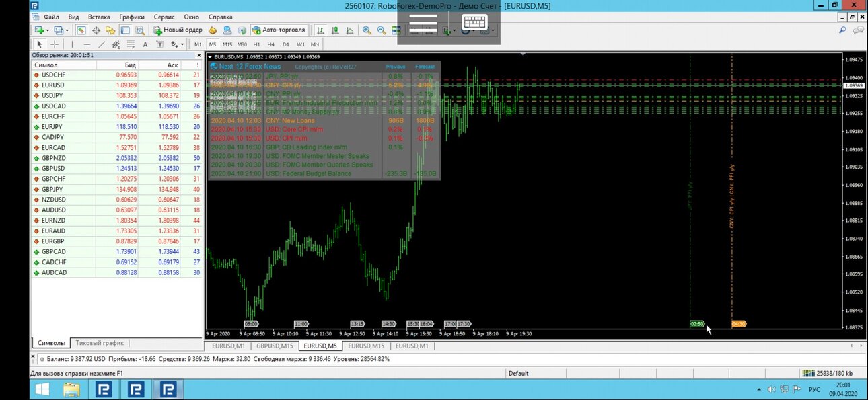The width and height of the screenshot is (868, 400).
Task: Open the Profiles toolbar icon
Action: pos(58,30)
